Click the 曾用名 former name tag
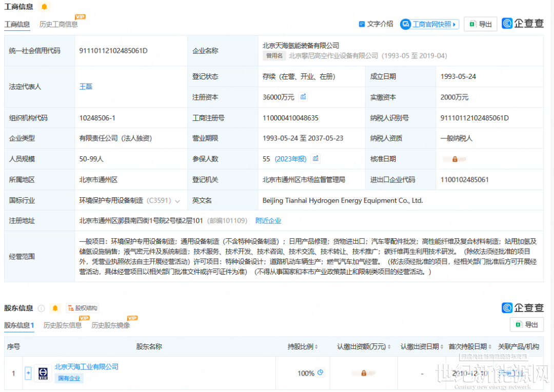Image resolution: width=554 pixels, height=392 pixels. 274,56
